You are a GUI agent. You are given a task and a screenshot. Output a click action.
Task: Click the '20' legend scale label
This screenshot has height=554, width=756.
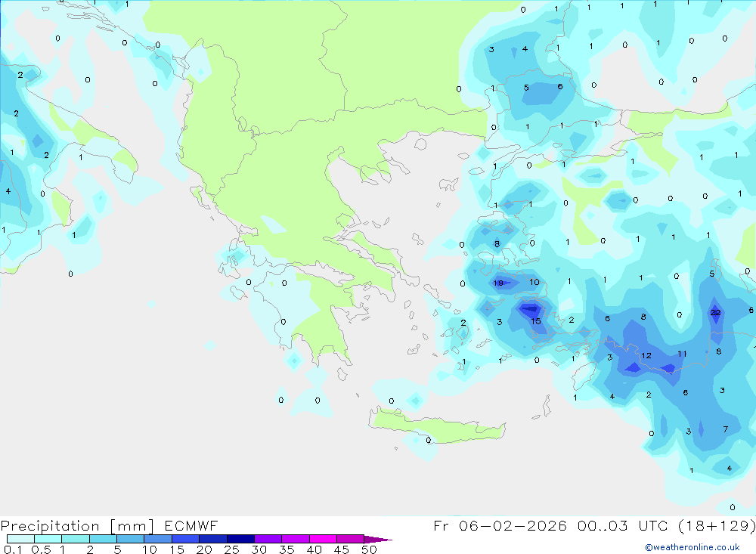tap(204, 549)
